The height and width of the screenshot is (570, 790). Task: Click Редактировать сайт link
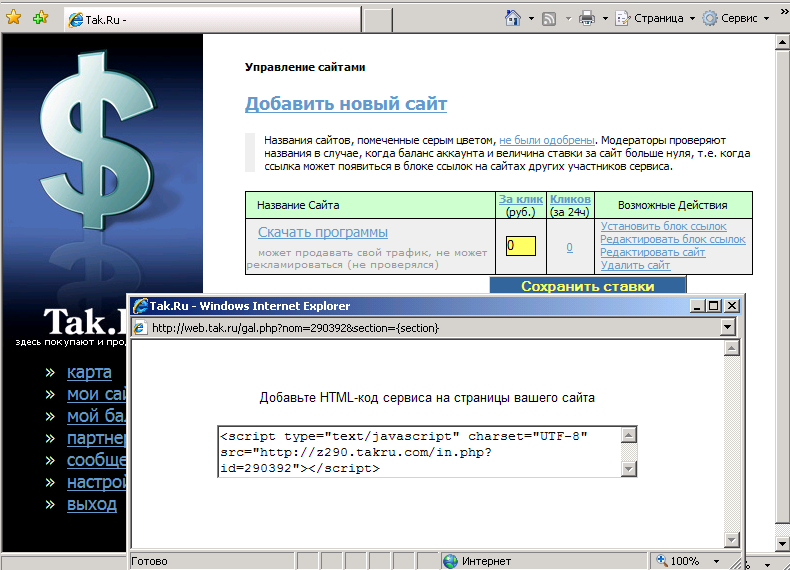pos(652,252)
